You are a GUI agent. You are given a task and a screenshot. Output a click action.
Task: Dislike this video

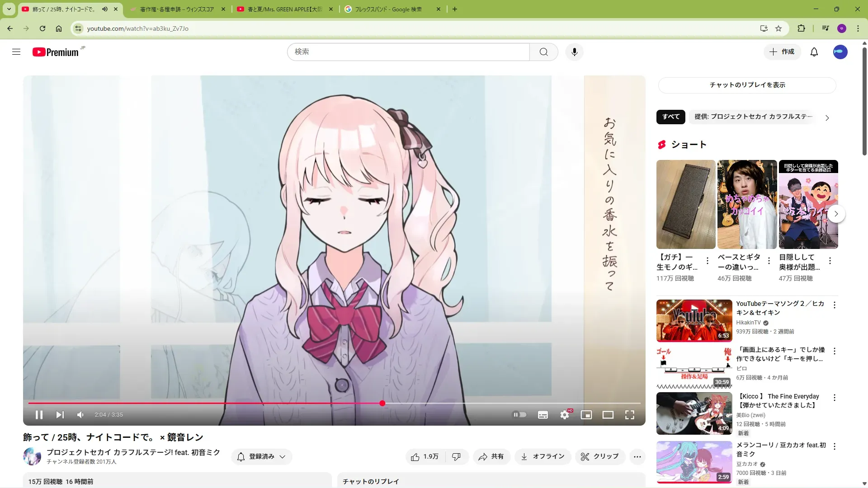coord(457,457)
